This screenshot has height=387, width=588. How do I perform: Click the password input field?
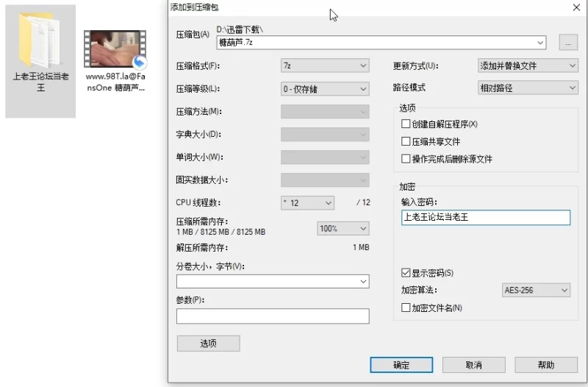pyautogui.click(x=485, y=218)
